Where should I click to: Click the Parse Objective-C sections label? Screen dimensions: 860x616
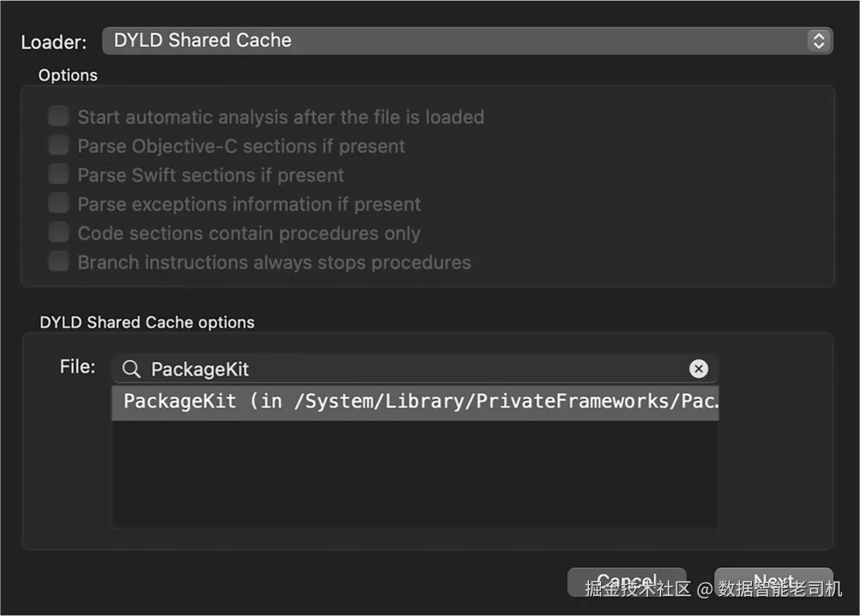(x=241, y=146)
